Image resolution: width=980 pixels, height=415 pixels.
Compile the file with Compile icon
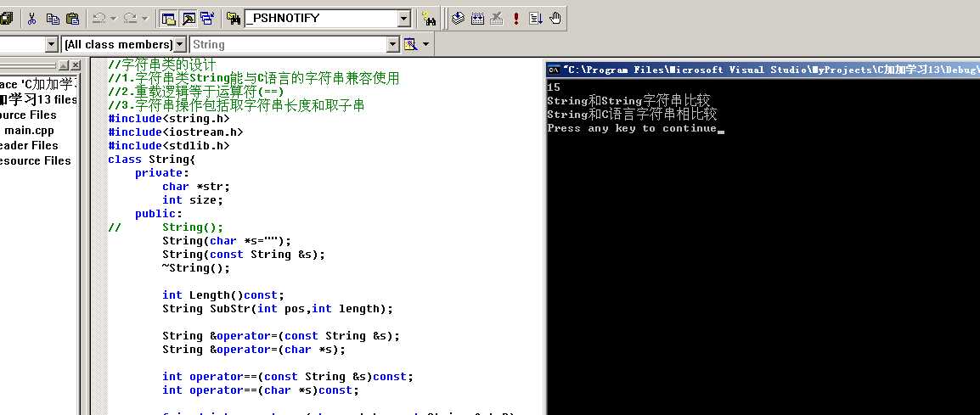click(458, 18)
